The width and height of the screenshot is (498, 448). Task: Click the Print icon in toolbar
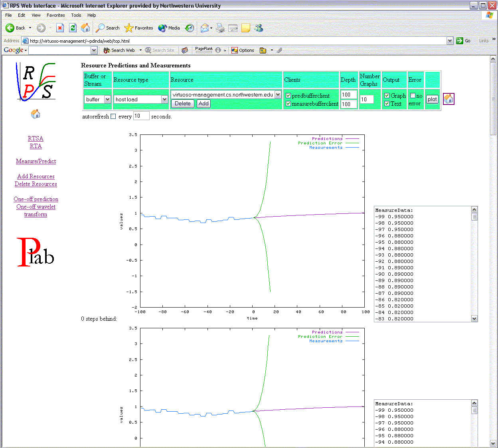(220, 28)
